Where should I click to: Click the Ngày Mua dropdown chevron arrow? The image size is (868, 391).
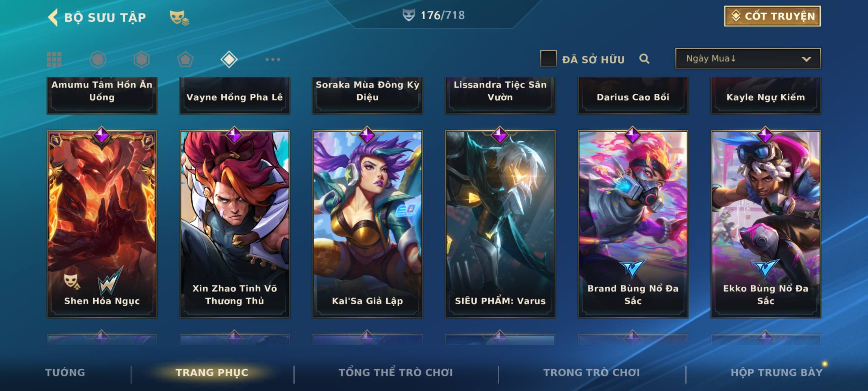(x=806, y=59)
